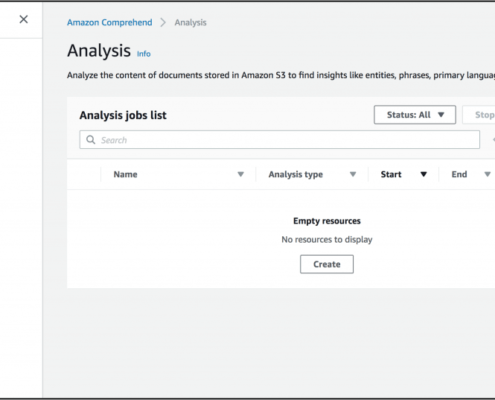The width and height of the screenshot is (495, 400).
Task: Click the Create button under Empty resources
Action: (327, 264)
